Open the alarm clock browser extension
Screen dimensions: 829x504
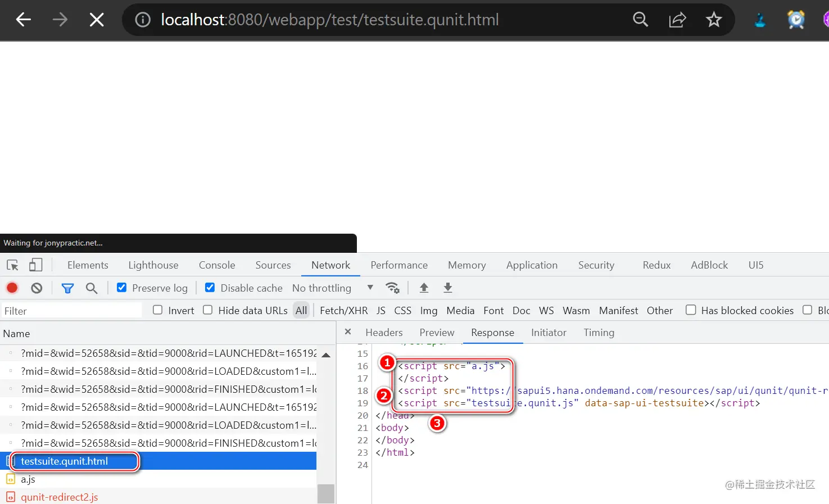tap(796, 20)
